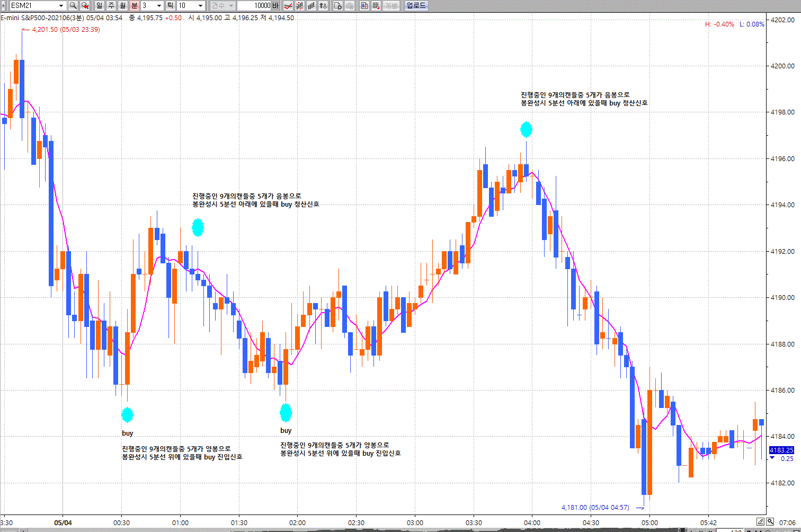Click the bar chart type icon
This screenshot has height=532, width=801.
311,5
